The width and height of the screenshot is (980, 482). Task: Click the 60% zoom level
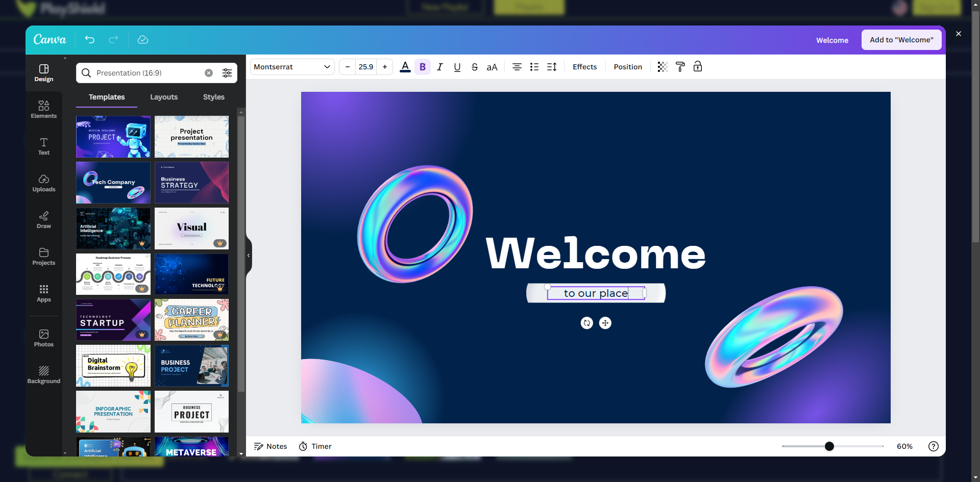point(904,446)
